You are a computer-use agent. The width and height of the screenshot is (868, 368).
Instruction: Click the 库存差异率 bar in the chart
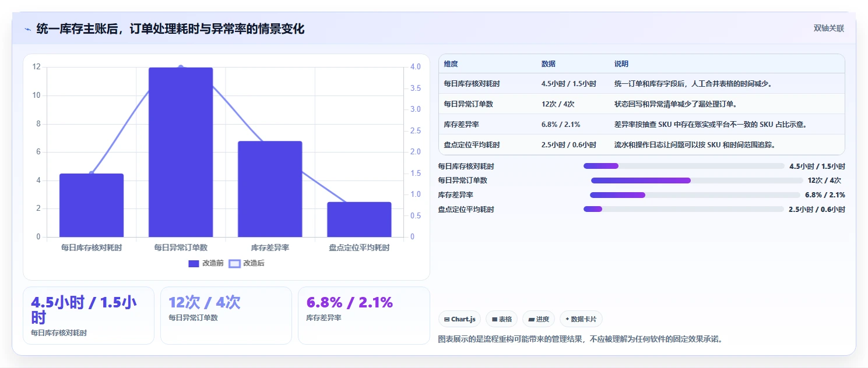tap(270, 189)
